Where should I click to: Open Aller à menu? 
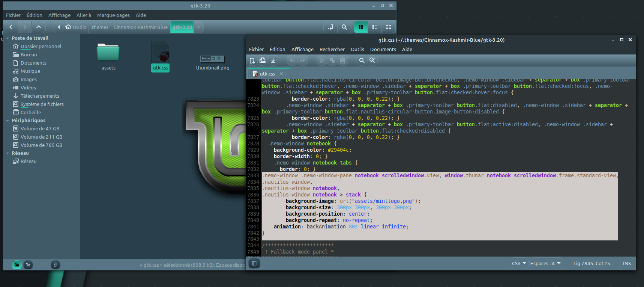pyautogui.click(x=84, y=15)
